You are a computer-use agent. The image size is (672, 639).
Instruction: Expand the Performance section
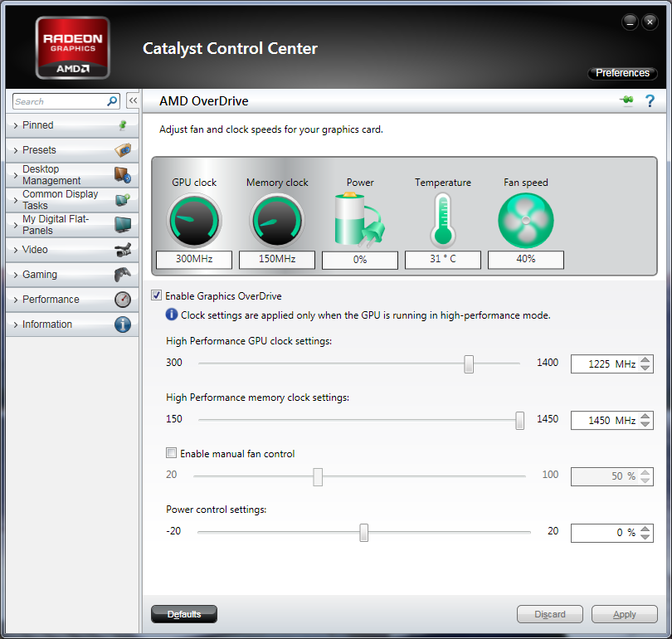point(72,299)
